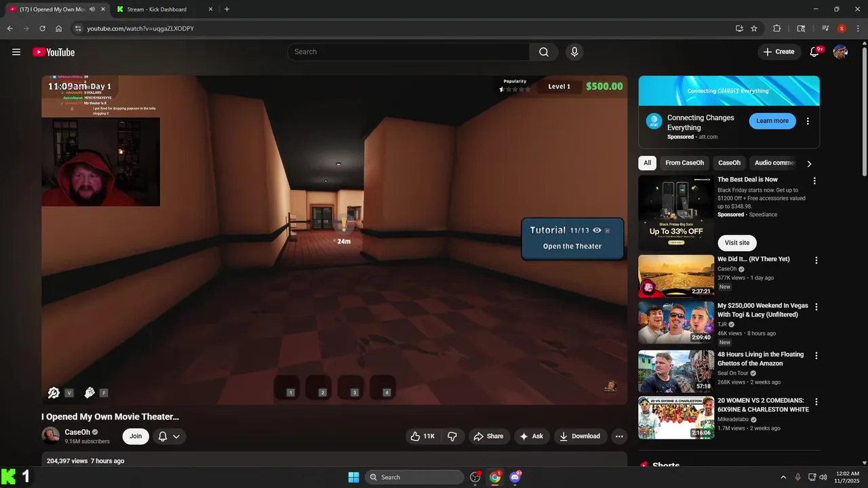
Task: Mute the YouTube tab audio icon
Action: (92, 9)
